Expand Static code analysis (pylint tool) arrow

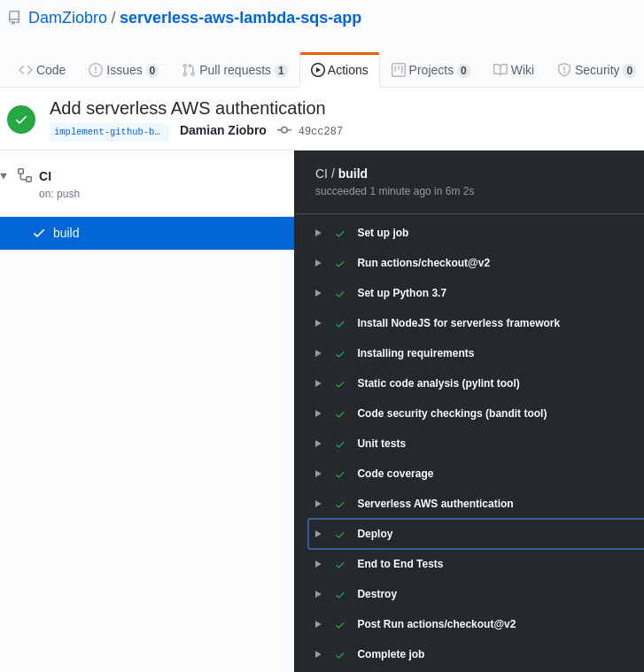pyautogui.click(x=318, y=383)
